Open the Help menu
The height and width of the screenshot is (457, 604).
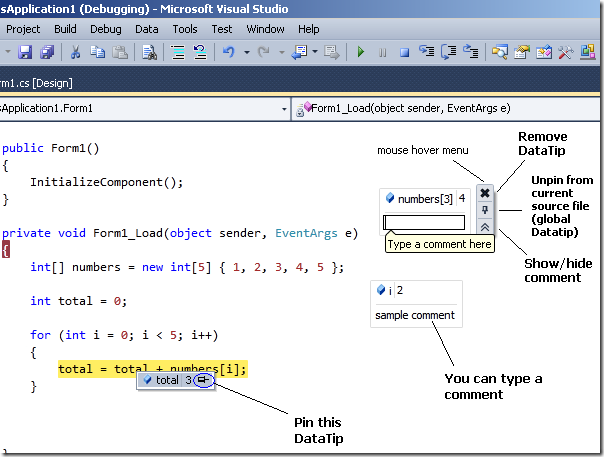point(309,29)
